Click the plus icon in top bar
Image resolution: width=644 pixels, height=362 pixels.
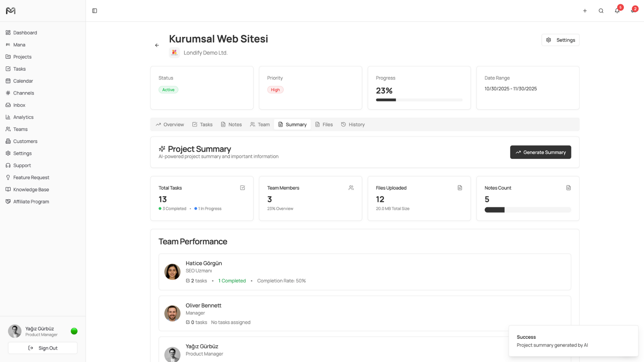(x=585, y=11)
